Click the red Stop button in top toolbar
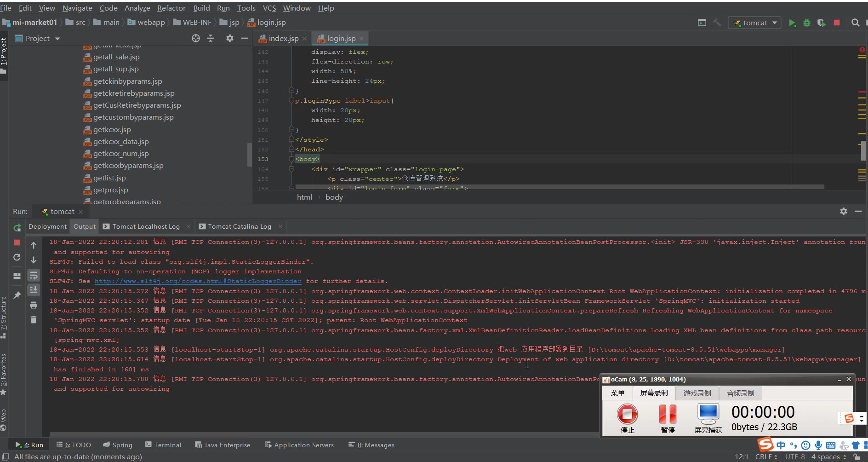The image size is (868, 462). (x=837, y=23)
